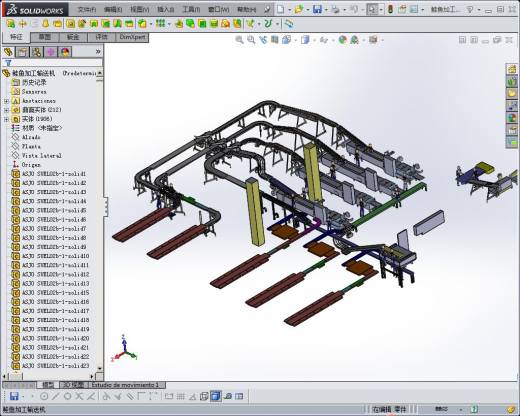Expand the Anotaciones tree node

click(x=6, y=101)
